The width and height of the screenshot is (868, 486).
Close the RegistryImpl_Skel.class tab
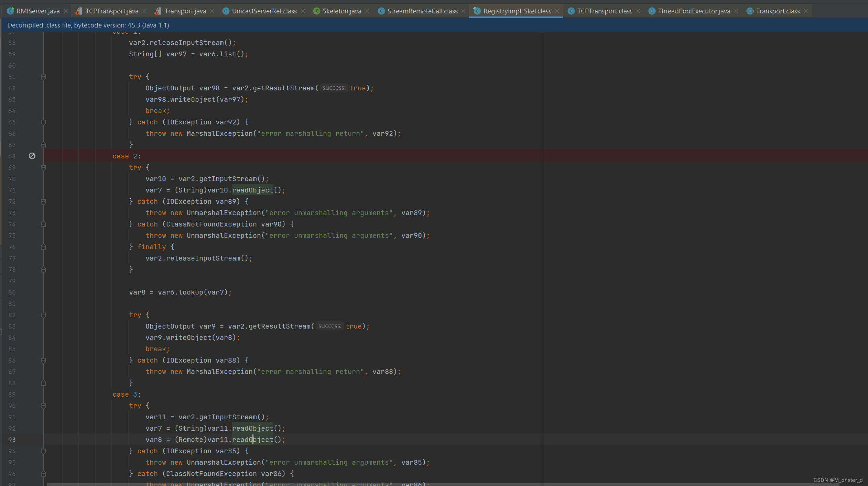[x=557, y=11]
